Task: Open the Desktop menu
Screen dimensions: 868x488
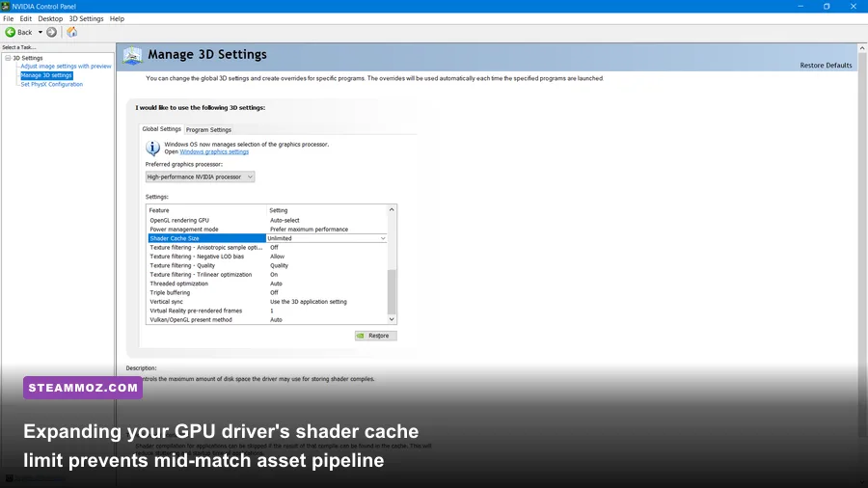Action: 50,19
